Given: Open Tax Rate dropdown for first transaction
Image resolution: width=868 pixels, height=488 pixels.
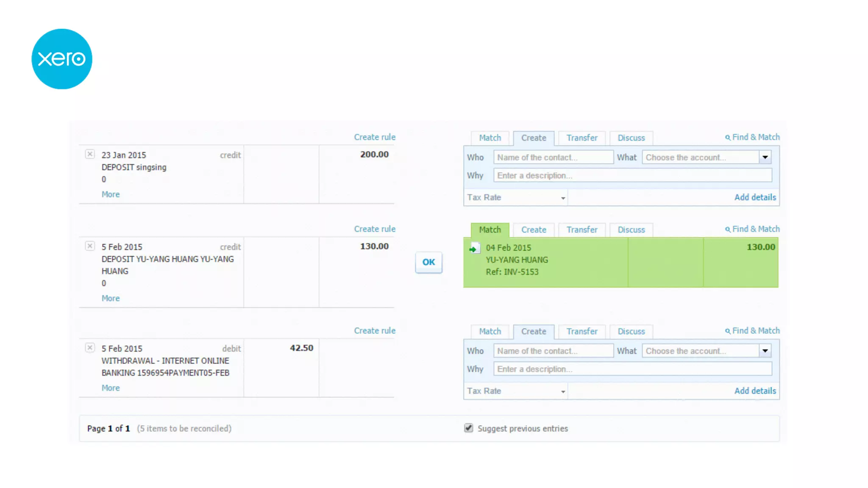Looking at the screenshot, I should click(x=563, y=198).
